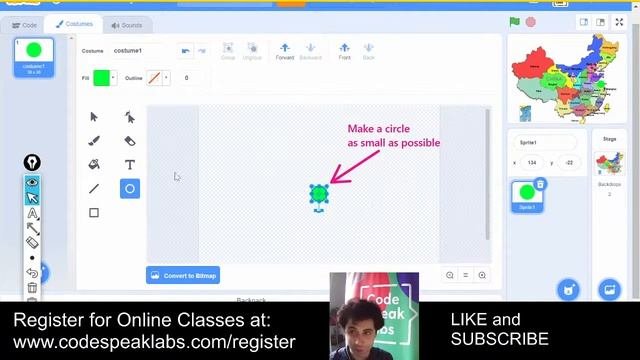Click the green flag to run

tap(515, 22)
